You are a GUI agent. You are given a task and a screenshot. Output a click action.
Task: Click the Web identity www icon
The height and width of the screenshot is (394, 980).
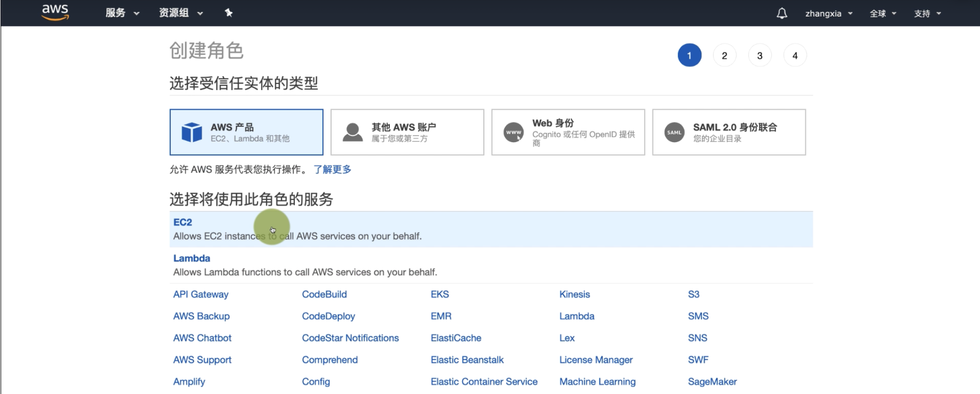(x=513, y=132)
